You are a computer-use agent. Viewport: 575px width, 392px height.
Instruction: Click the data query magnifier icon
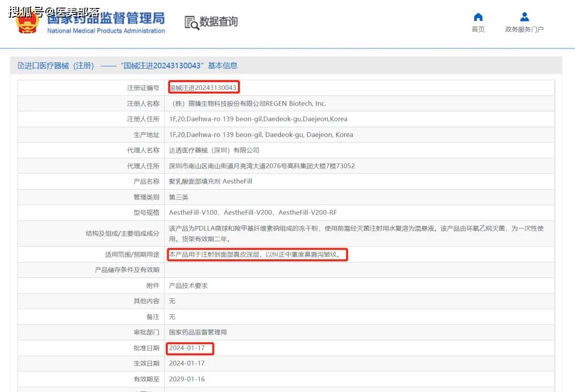tap(191, 22)
